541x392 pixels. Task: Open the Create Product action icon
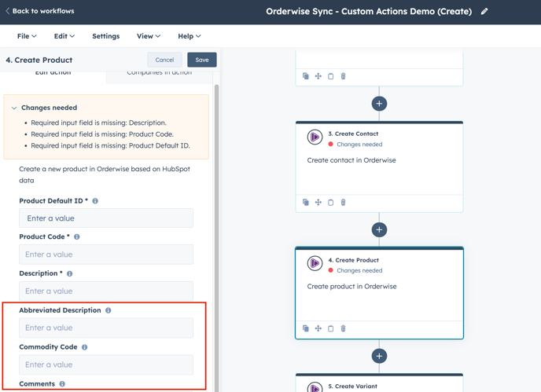(x=315, y=263)
